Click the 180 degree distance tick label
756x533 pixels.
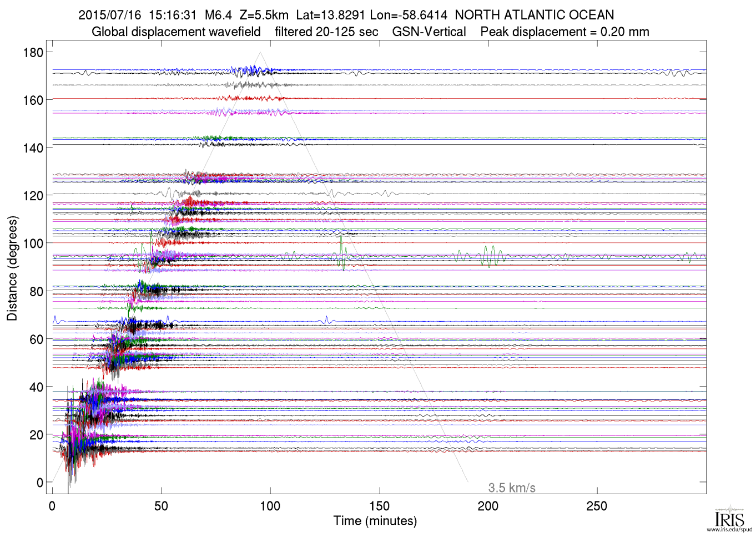(33, 53)
